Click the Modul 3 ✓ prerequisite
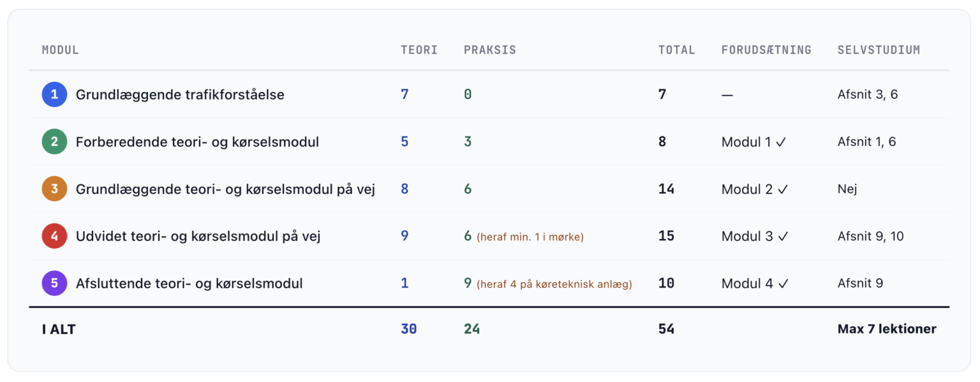 point(755,237)
